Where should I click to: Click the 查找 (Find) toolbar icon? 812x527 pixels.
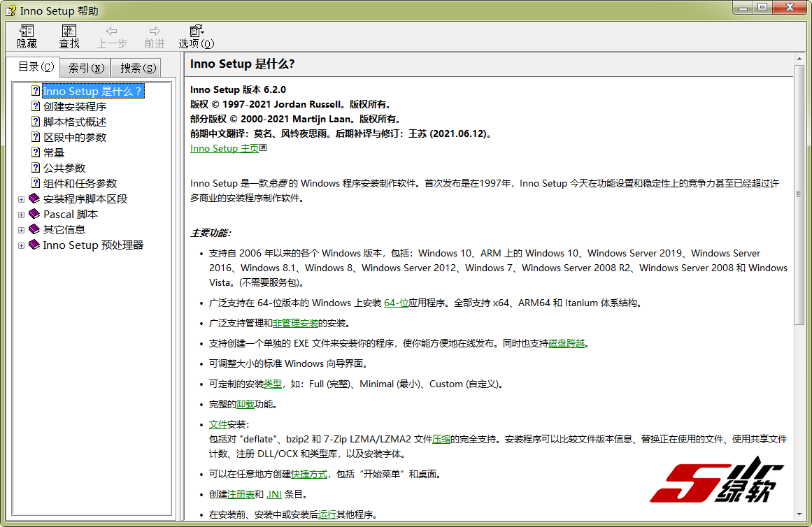69,36
